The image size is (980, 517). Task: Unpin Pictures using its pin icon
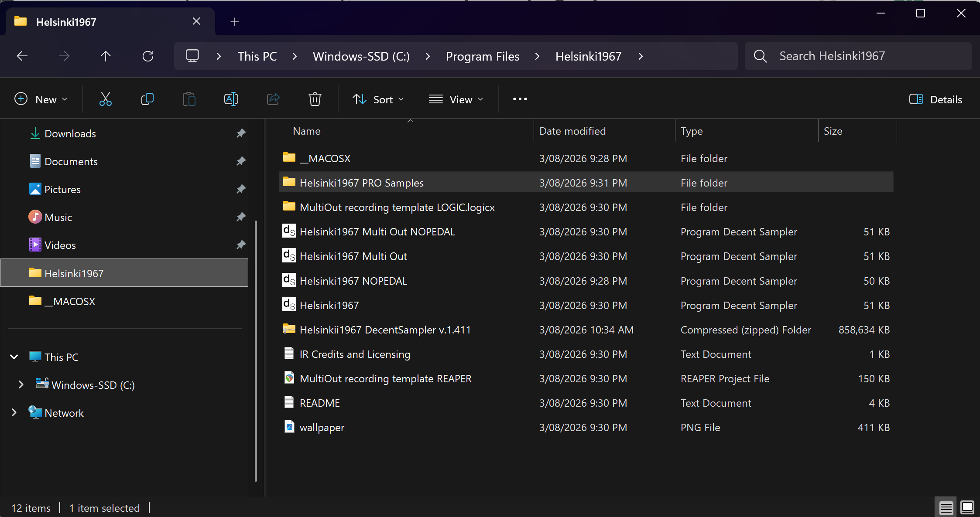point(241,189)
